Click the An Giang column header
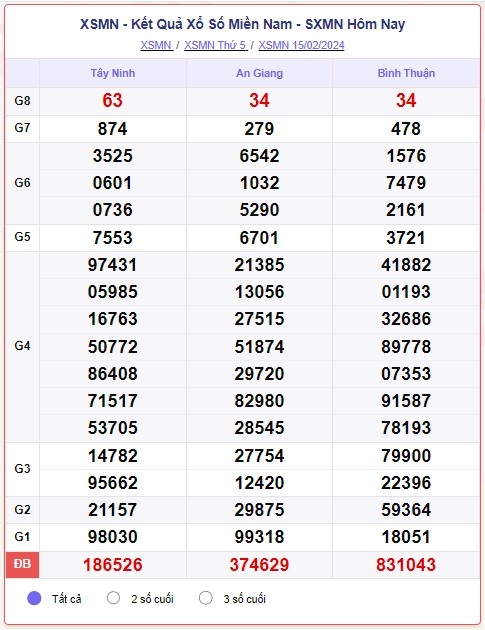Screen dimensions: 485x630 (259, 73)
